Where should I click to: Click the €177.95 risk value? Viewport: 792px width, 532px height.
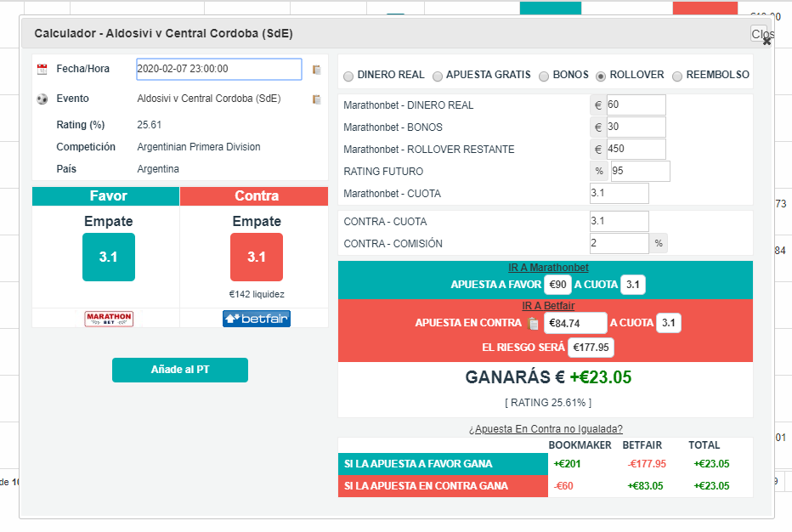[591, 348]
